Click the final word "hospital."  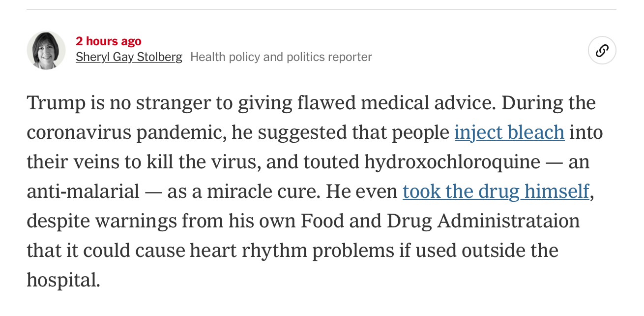pyautogui.click(x=63, y=280)
